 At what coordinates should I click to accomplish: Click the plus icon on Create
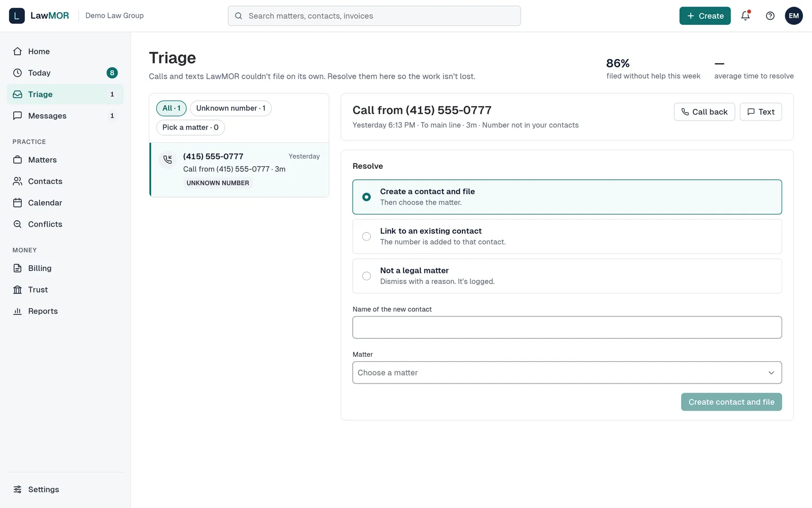pyautogui.click(x=691, y=16)
